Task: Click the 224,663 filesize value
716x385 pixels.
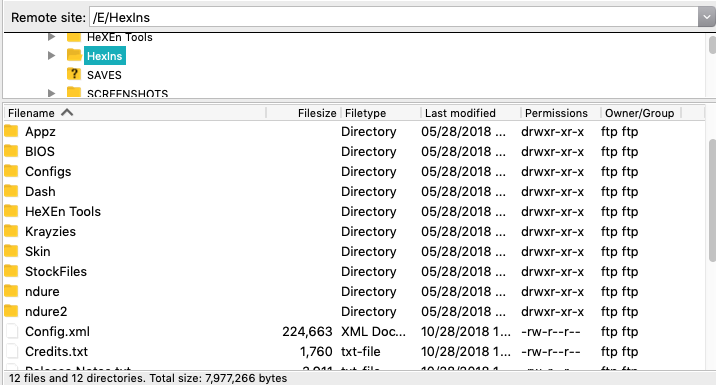Action: [x=307, y=332]
